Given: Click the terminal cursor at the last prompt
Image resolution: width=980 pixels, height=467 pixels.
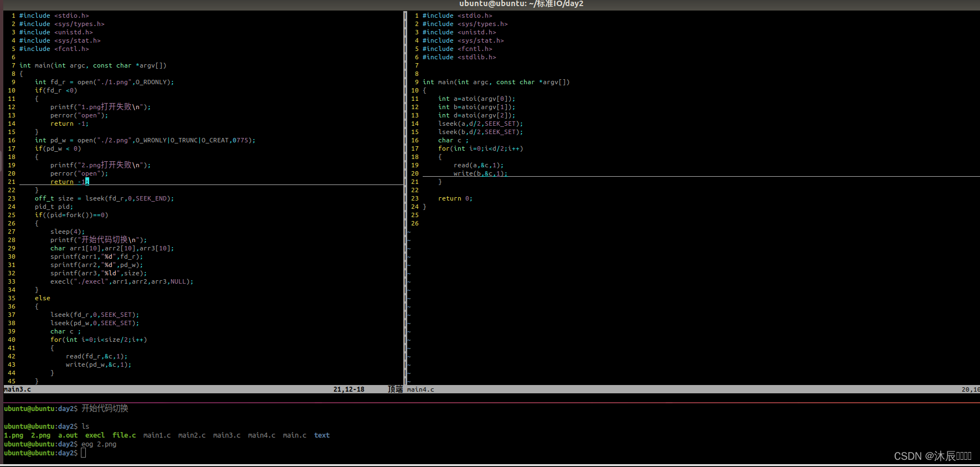Looking at the screenshot, I should point(84,453).
